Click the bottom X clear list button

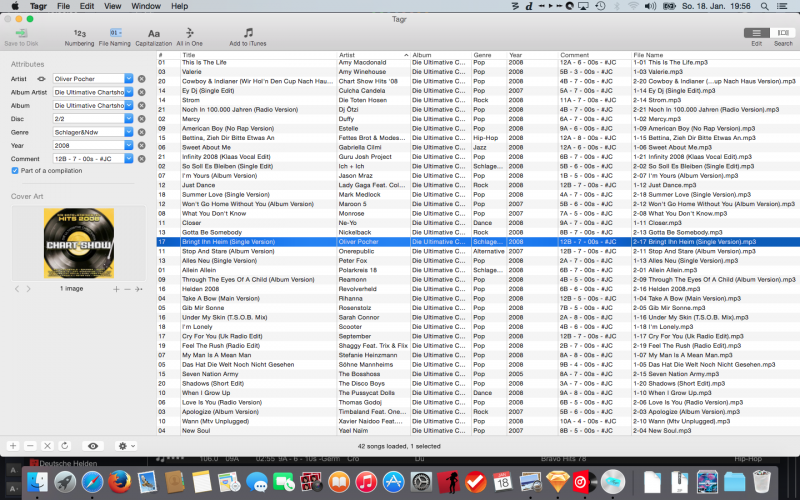47,446
